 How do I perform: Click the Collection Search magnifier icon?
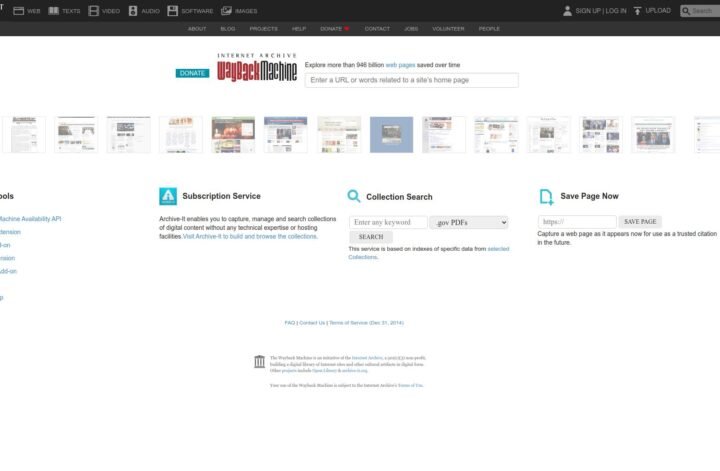(x=354, y=196)
